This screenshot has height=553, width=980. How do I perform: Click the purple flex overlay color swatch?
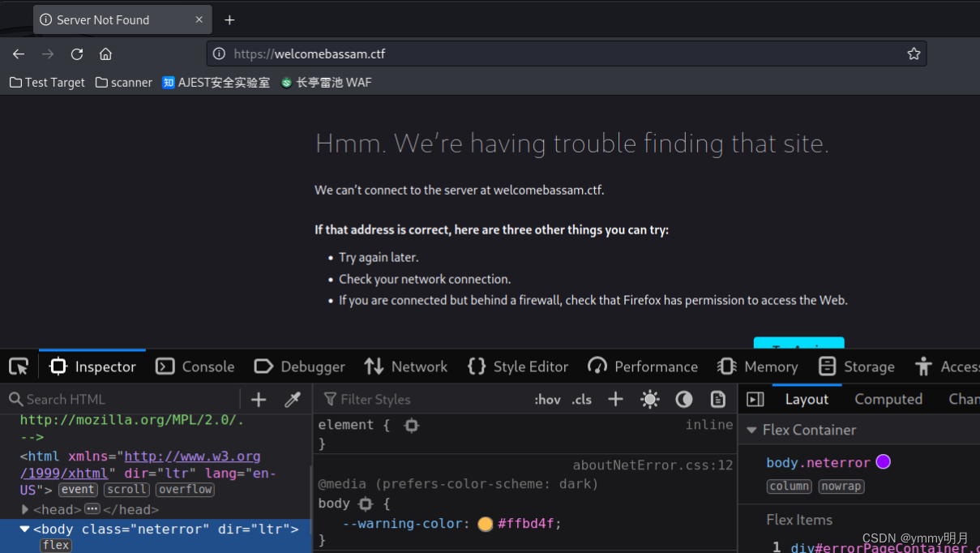[884, 461]
